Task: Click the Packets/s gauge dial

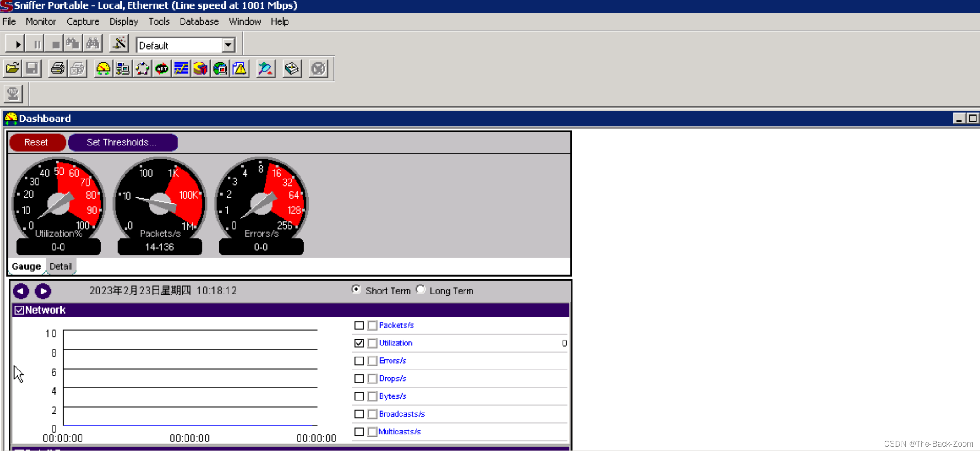Action: 160,203
